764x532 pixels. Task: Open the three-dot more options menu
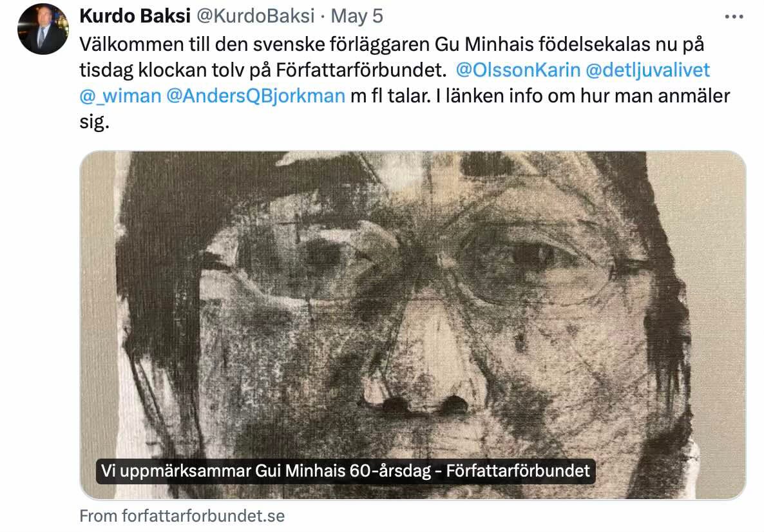coord(734,17)
